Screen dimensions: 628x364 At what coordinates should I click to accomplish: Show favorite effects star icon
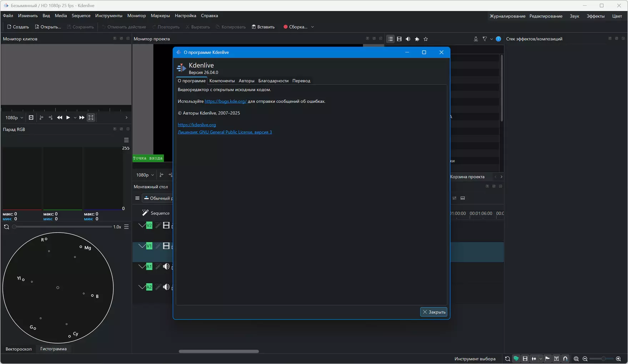[x=426, y=39]
